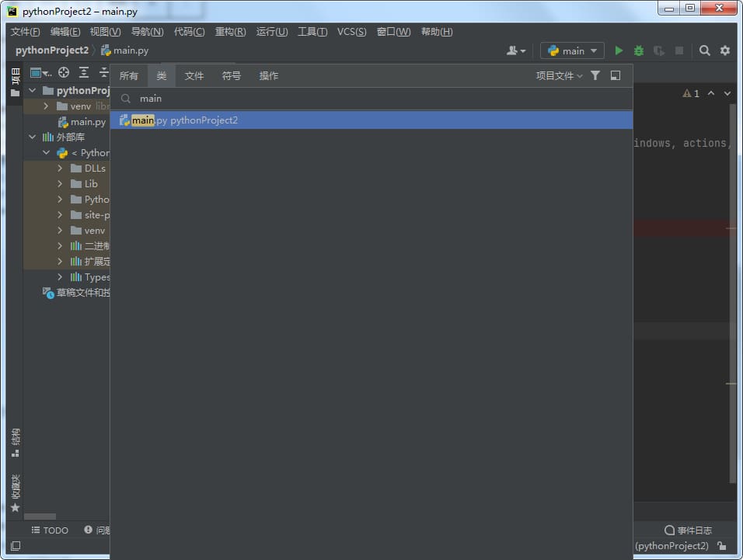743x560 pixels.
Task: Click the locate target crosshair icon in project panel
Action: [x=64, y=72]
